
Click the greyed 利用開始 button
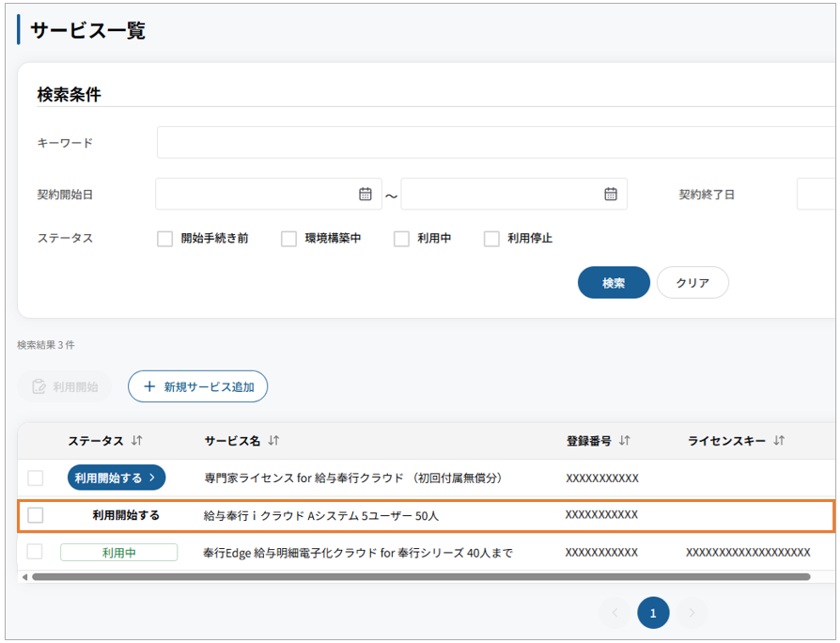coord(64,386)
